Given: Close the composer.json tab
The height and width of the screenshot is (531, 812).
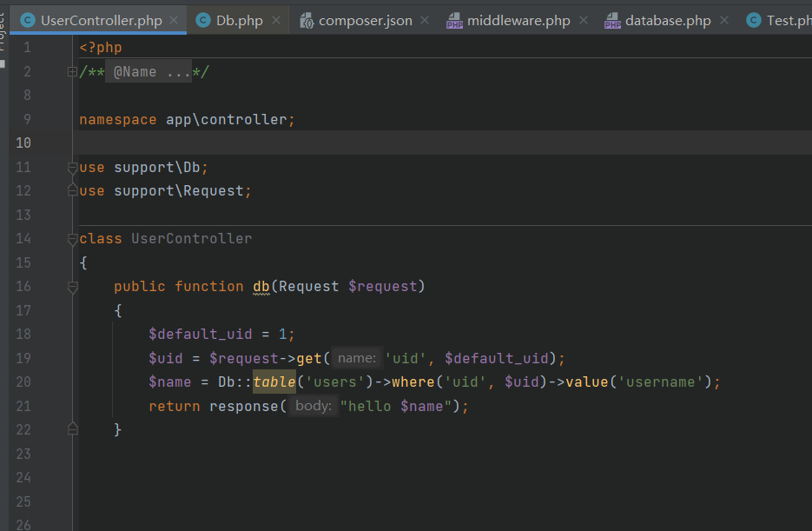Looking at the screenshot, I should (425, 20).
